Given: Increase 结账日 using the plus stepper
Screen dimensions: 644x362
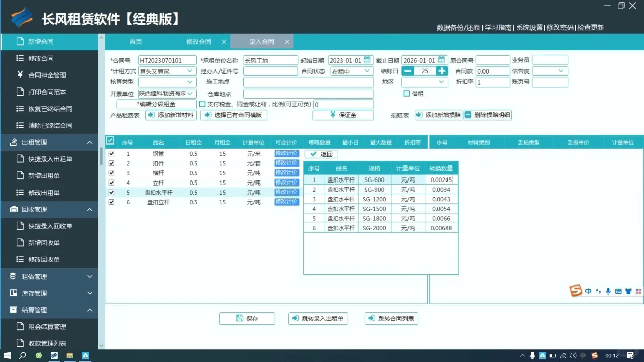Looking at the screenshot, I should 441,71.
